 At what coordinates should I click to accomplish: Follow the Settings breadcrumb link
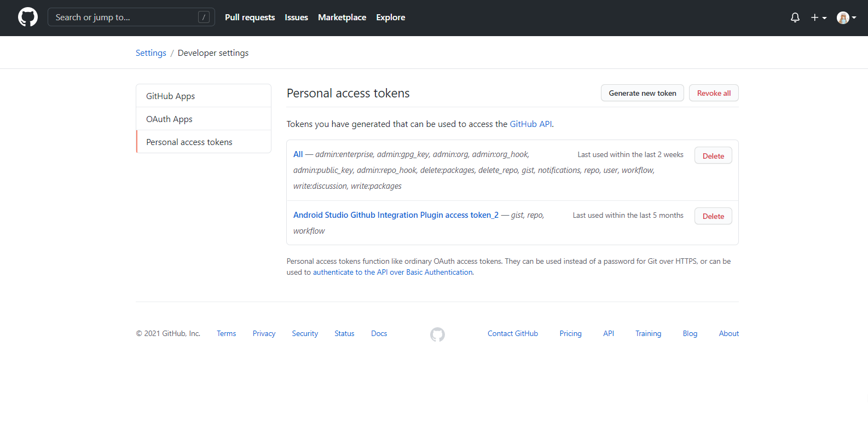pyautogui.click(x=151, y=53)
